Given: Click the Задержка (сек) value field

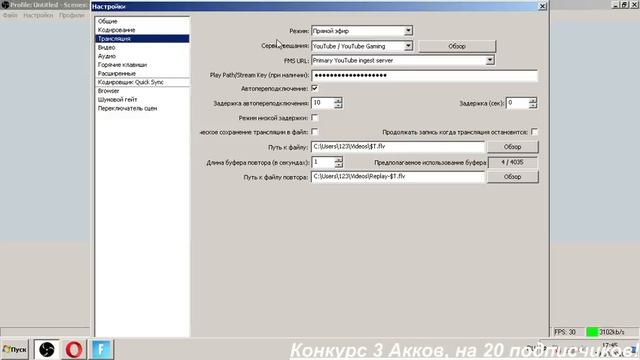Looking at the screenshot, I should [517, 103].
